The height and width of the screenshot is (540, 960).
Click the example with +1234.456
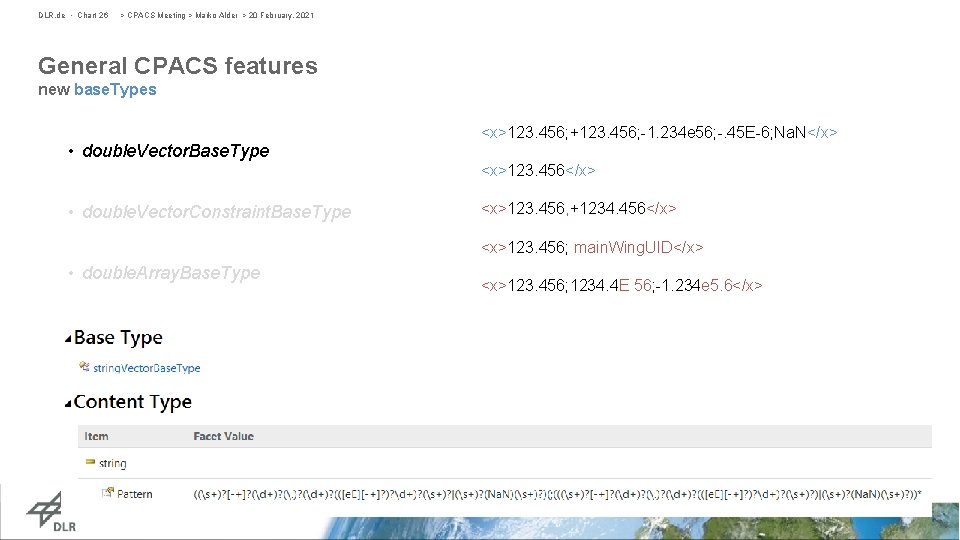[579, 209]
